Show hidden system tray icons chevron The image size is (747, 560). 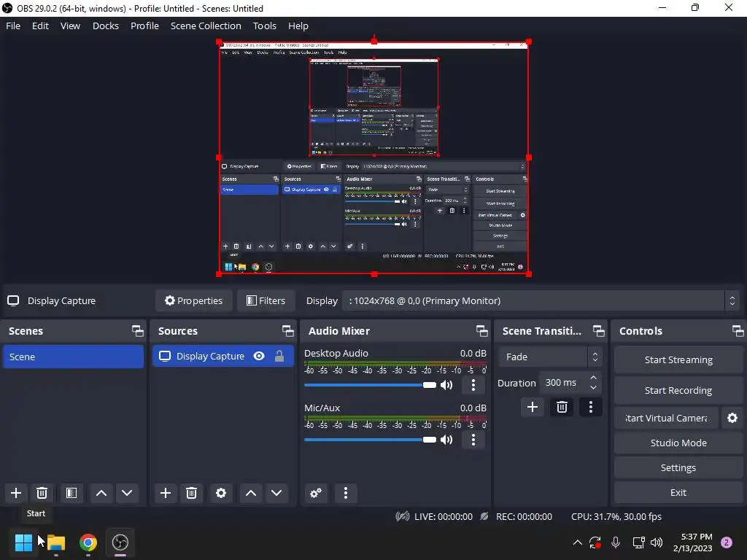pos(578,542)
